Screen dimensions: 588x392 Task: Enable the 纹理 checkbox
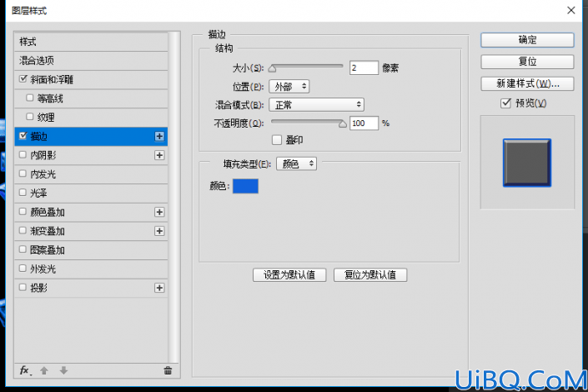(30, 117)
